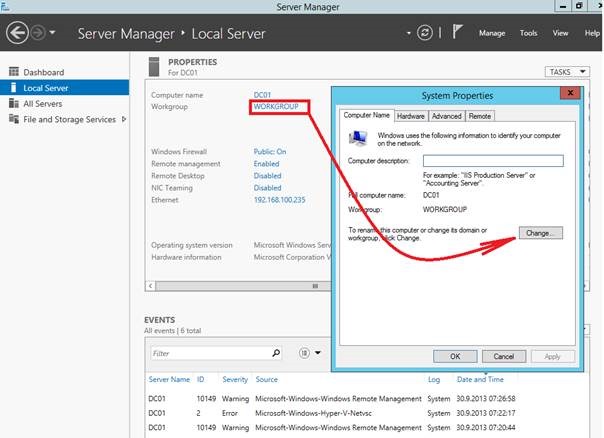Click the events Filter input field
This screenshot has height=438, width=604.
coord(211,353)
